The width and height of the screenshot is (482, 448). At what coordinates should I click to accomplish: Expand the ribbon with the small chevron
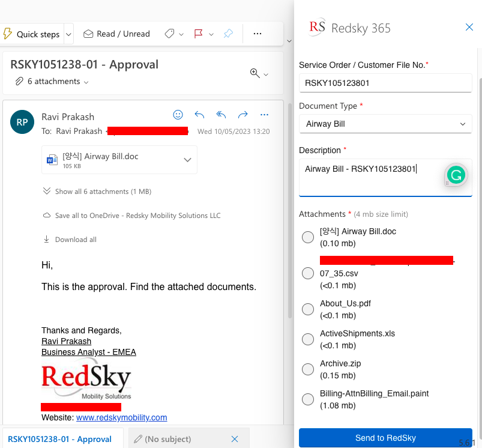click(289, 41)
